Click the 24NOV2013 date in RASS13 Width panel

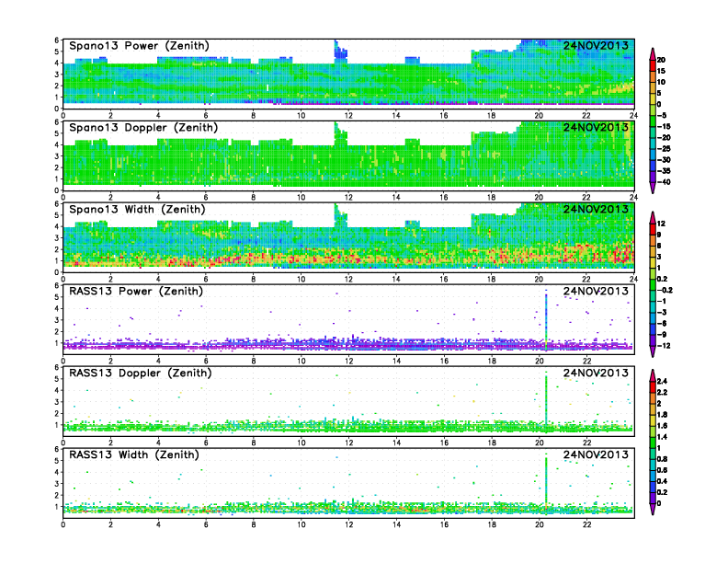click(596, 454)
